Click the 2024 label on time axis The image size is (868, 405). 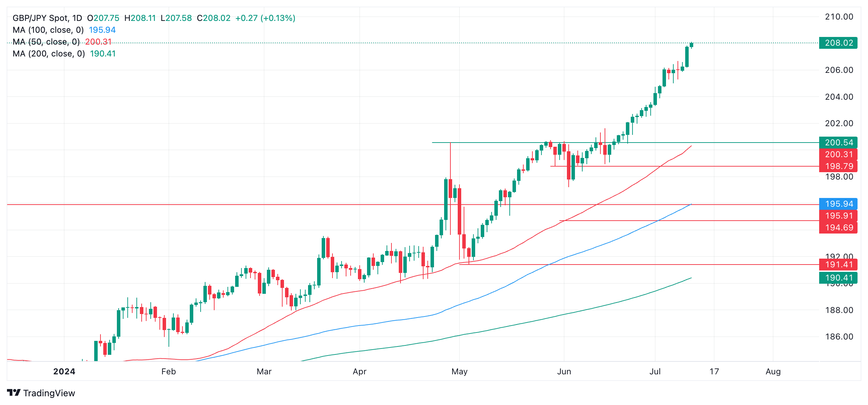[x=64, y=372]
